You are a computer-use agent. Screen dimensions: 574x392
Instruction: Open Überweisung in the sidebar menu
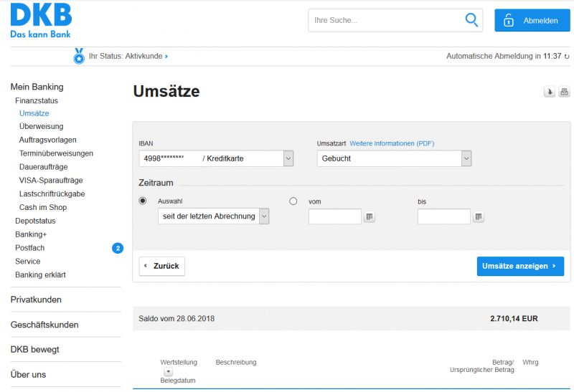point(41,127)
